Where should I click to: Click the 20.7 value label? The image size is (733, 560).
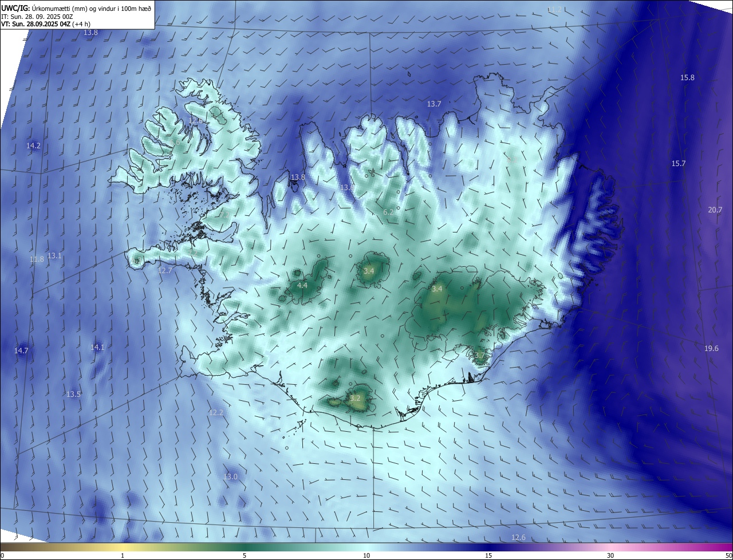pos(715,210)
